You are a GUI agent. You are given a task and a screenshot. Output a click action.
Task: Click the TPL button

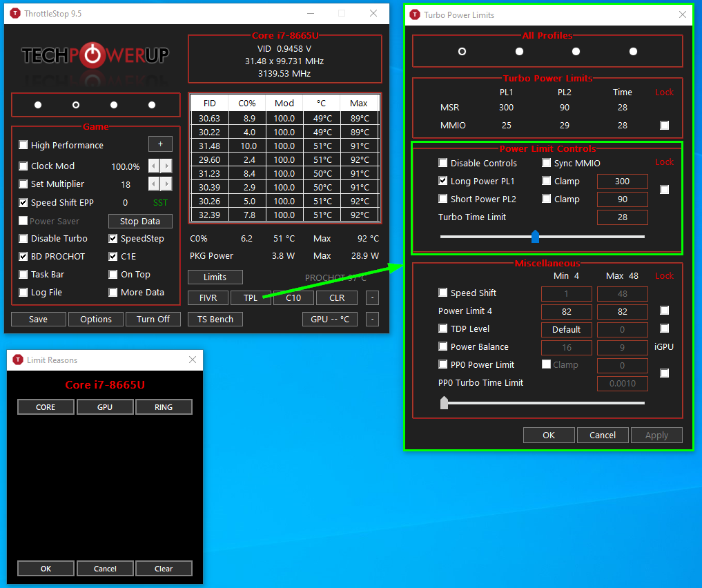[x=251, y=297]
